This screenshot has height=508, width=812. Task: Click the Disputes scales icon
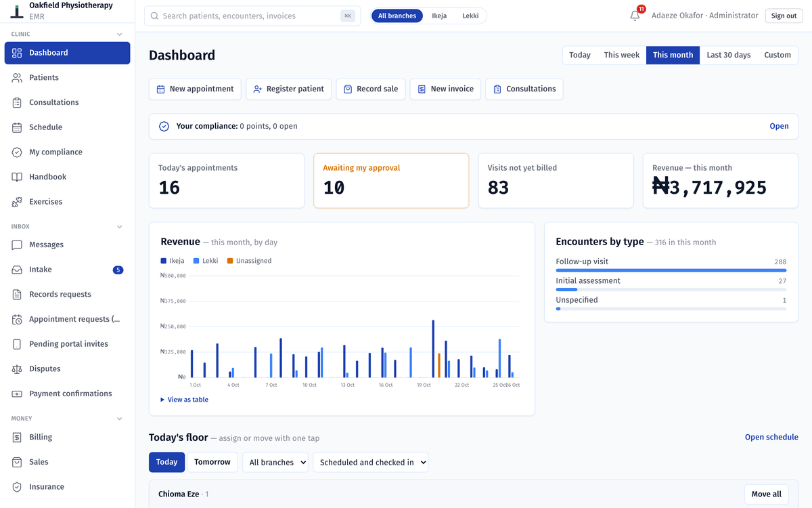(x=17, y=369)
